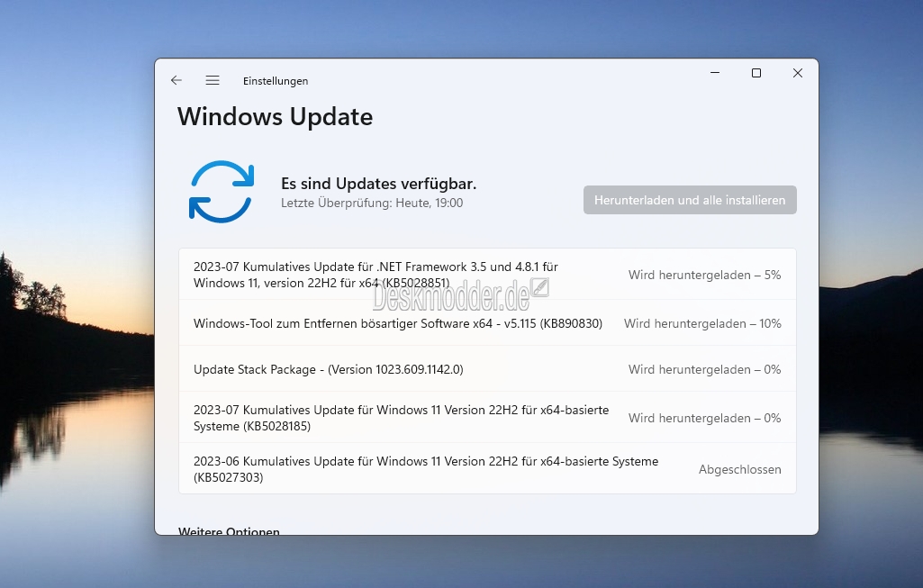Click the back arrow icon

(x=176, y=80)
